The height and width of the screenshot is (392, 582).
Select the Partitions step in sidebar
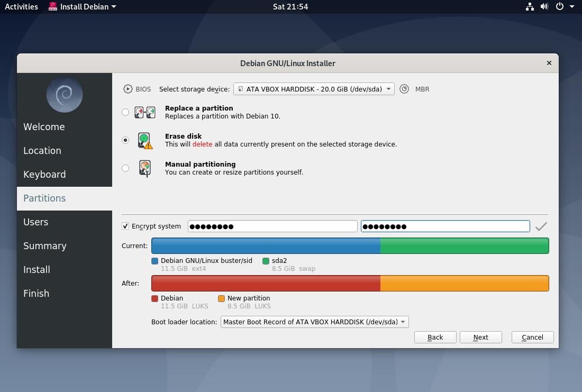(65, 198)
